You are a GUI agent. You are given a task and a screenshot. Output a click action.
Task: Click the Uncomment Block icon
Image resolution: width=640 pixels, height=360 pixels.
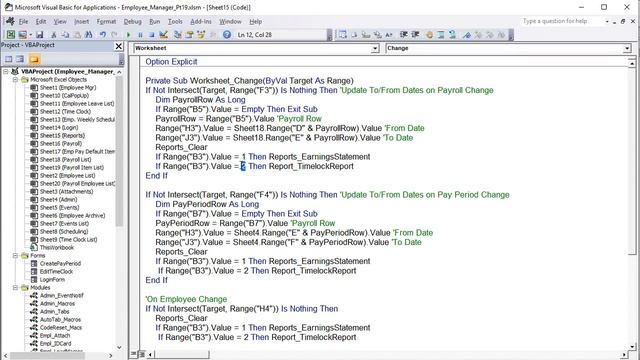pyautogui.click(x=452, y=35)
